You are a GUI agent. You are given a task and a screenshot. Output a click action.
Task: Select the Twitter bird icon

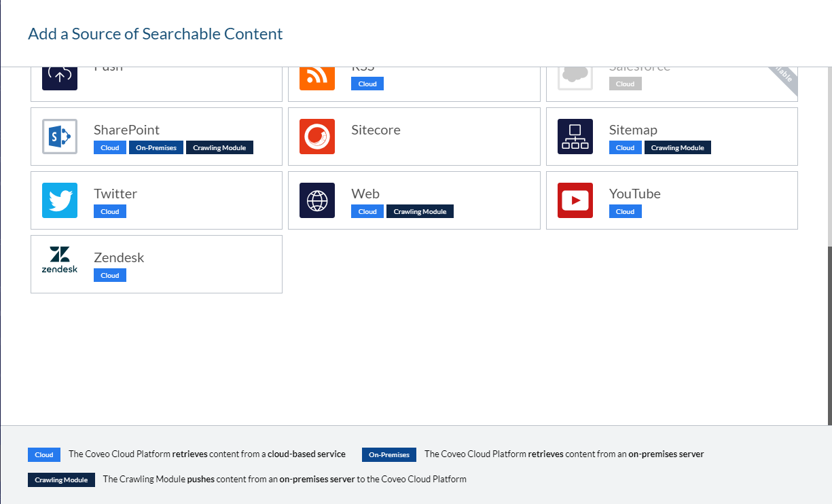60,200
